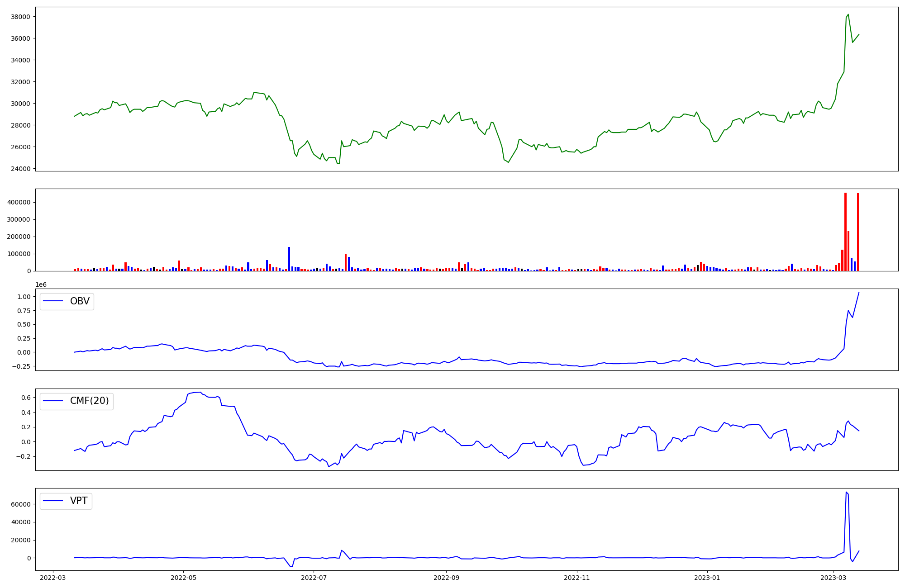Click the 1e6 scale label above OBV
This screenshot has width=905, height=588.
(x=41, y=285)
